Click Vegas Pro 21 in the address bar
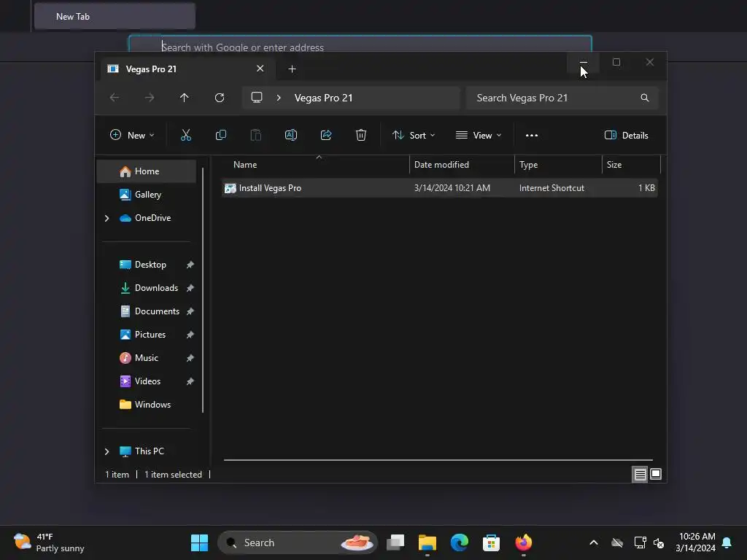Screen dimensions: 747x560 point(323,98)
